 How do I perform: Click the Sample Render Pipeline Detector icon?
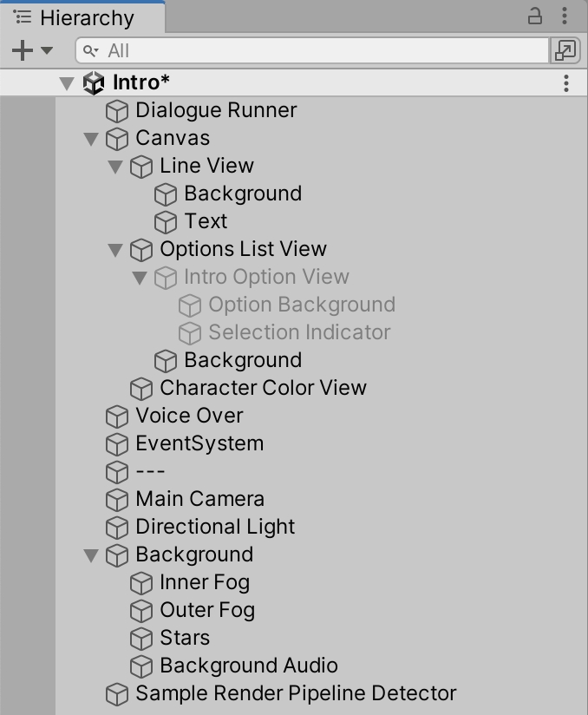coord(116,694)
